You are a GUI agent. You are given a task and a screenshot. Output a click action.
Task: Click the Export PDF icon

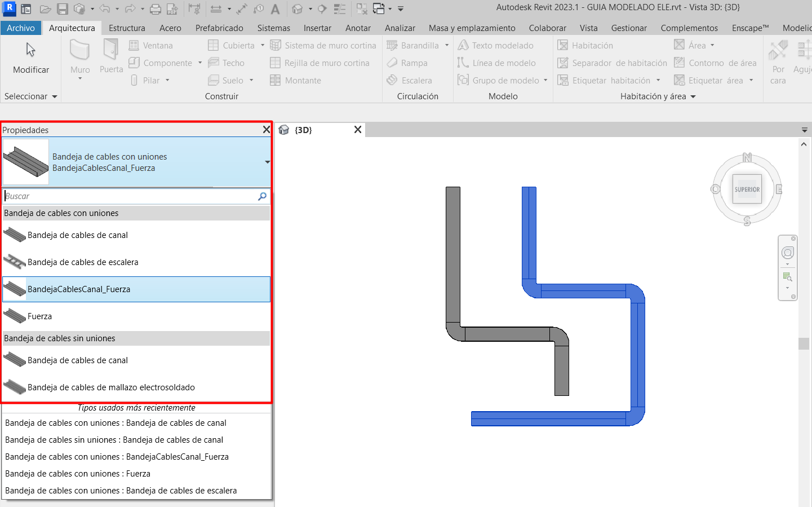tap(172, 9)
